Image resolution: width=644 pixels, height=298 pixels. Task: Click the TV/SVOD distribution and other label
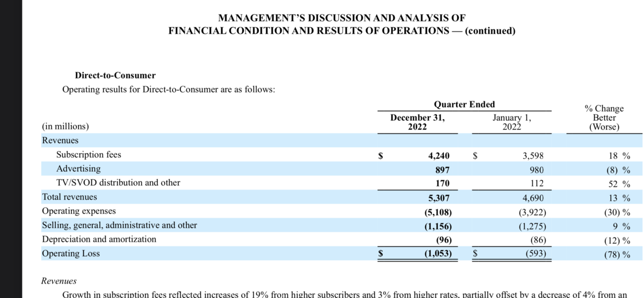point(118,183)
